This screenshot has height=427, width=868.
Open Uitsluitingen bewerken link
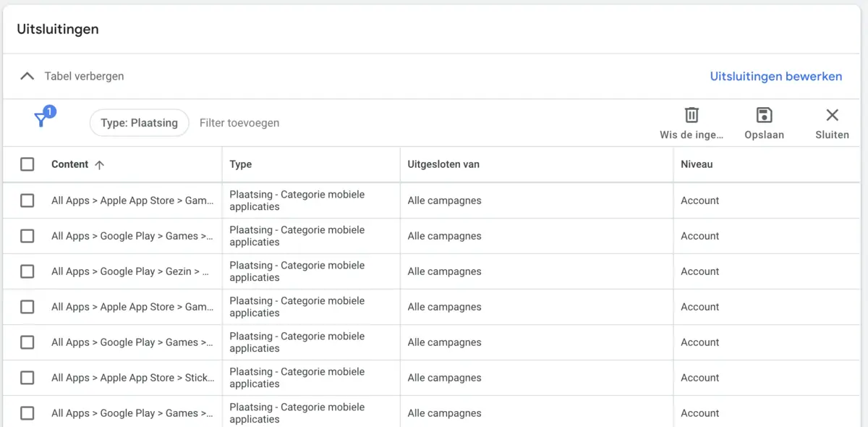(775, 76)
